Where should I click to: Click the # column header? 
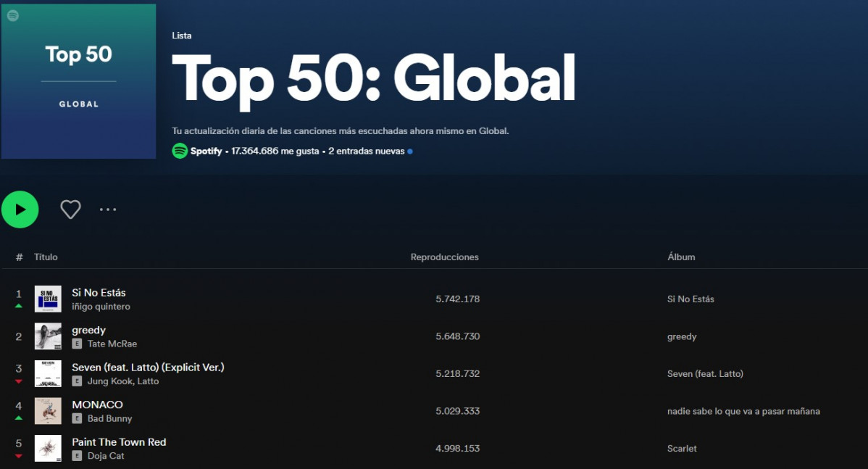[x=20, y=257]
